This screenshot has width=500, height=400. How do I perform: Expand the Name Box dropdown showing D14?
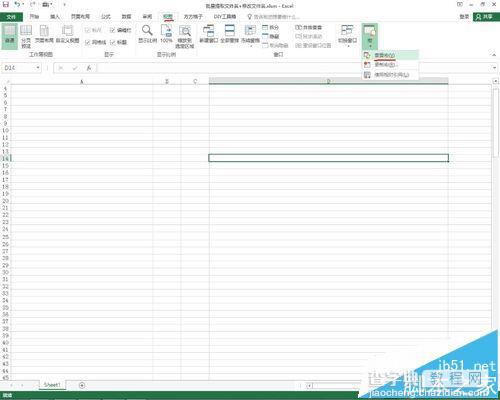[x=38, y=68]
